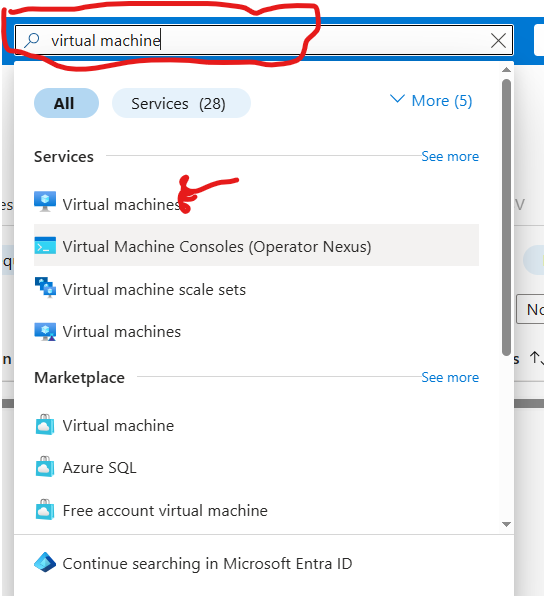Click the search magnifier icon
Image resolution: width=544 pixels, height=596 pixels.
pos(32,40)
